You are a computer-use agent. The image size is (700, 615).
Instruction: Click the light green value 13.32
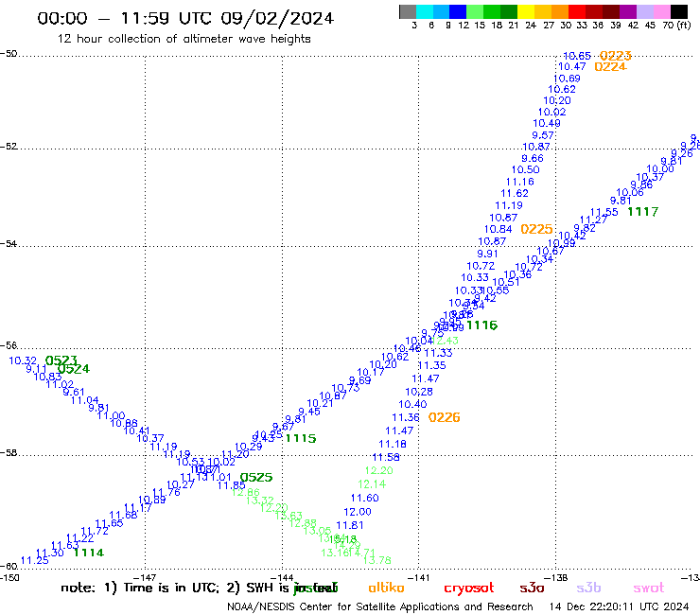pos(260,501)
